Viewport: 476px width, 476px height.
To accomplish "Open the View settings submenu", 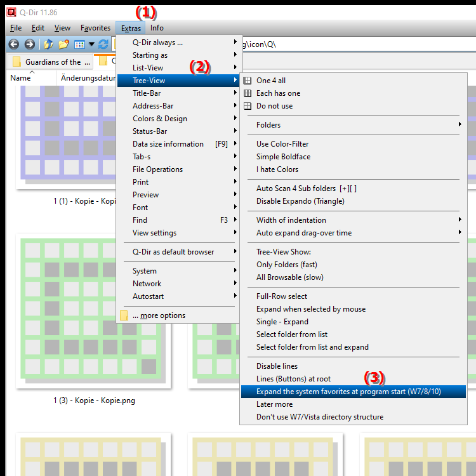I will click(178, 233).
